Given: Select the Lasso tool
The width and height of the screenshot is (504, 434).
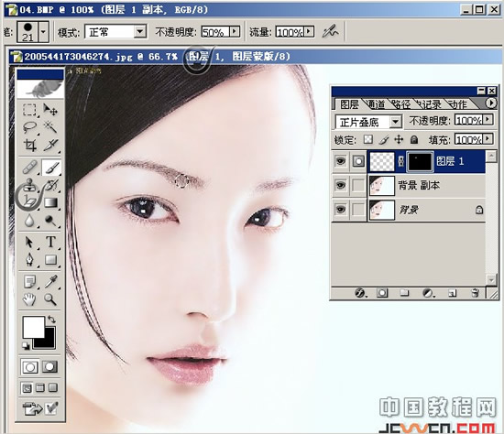Looking at the screenshot, I should tap(29, 127).
